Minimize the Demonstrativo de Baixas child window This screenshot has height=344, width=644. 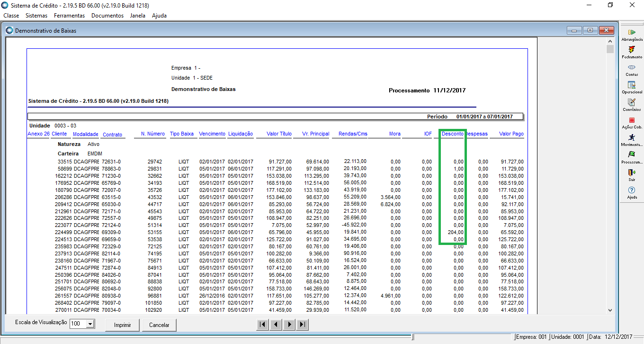574,31
